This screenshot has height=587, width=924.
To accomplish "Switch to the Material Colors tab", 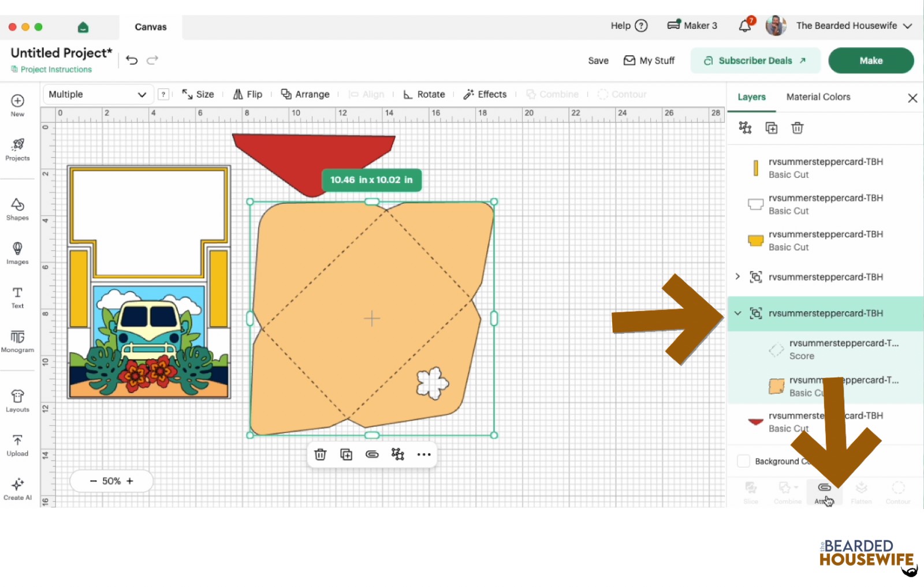I will (x=818, y=97).
